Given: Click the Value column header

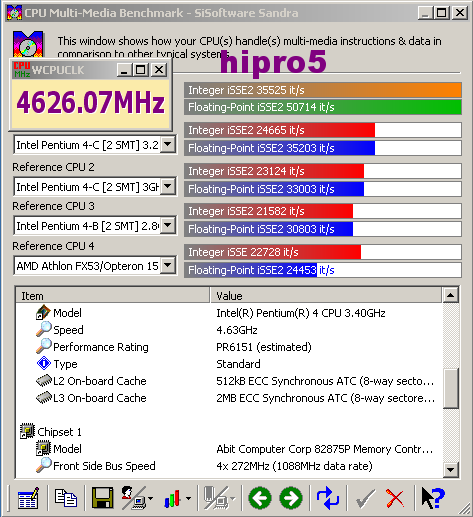Looking at the screenshot, I should coord(326,295).
